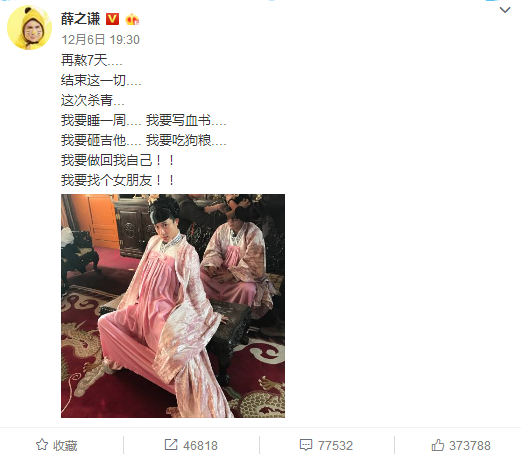
Task: Click the post text line 再熬7天
Action: coord(92,60)
